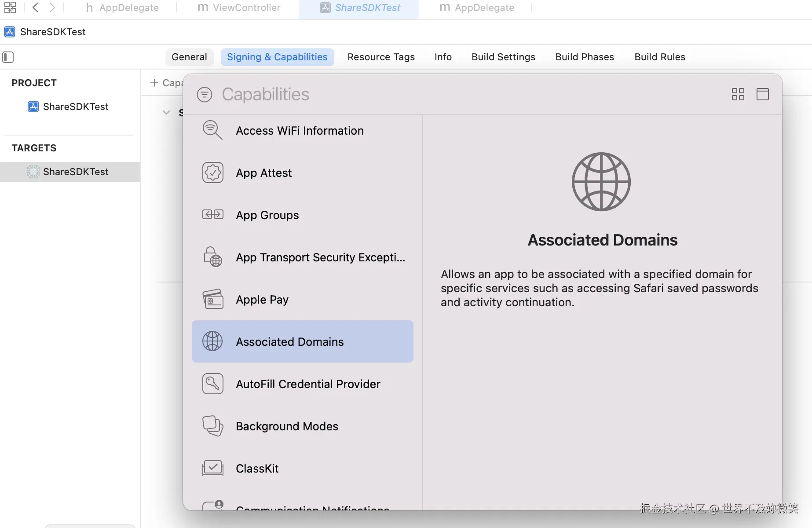Viewport: 812px width, 528px height.
Task: Click the App Transport Security lock icon
Action: click(212, 257)
